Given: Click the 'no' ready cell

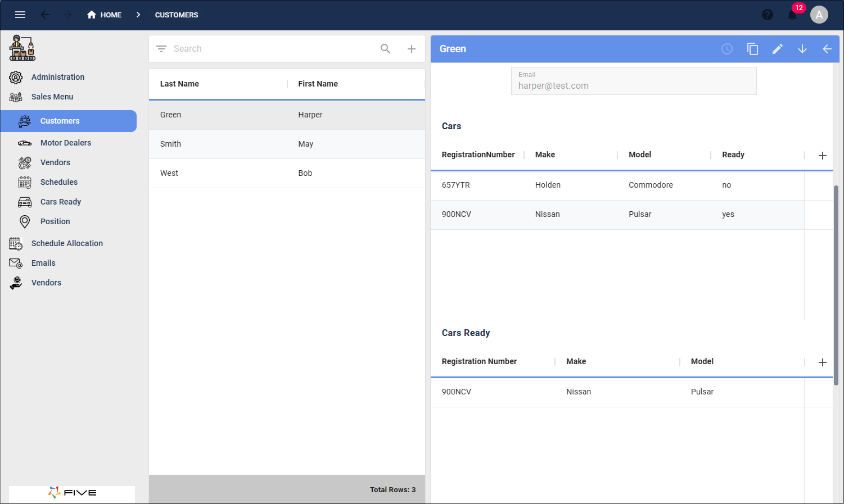Looking at the screenshot, I should [x=726, y=185].
